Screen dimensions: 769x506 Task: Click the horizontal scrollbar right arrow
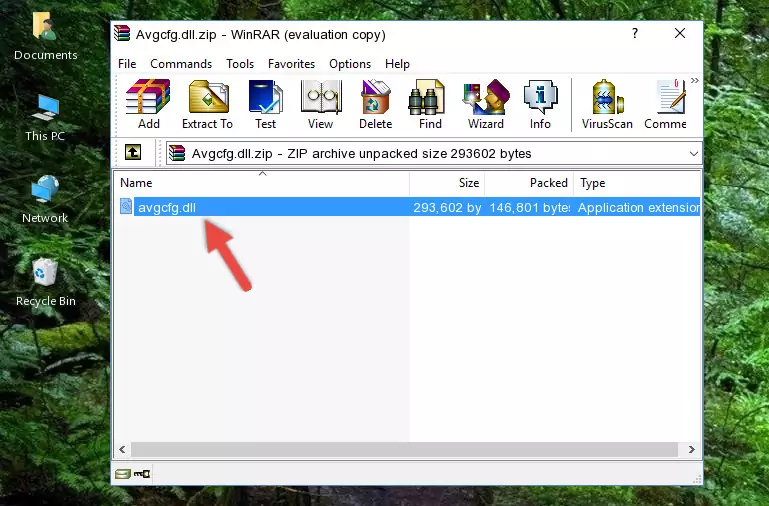coord(692,449)
